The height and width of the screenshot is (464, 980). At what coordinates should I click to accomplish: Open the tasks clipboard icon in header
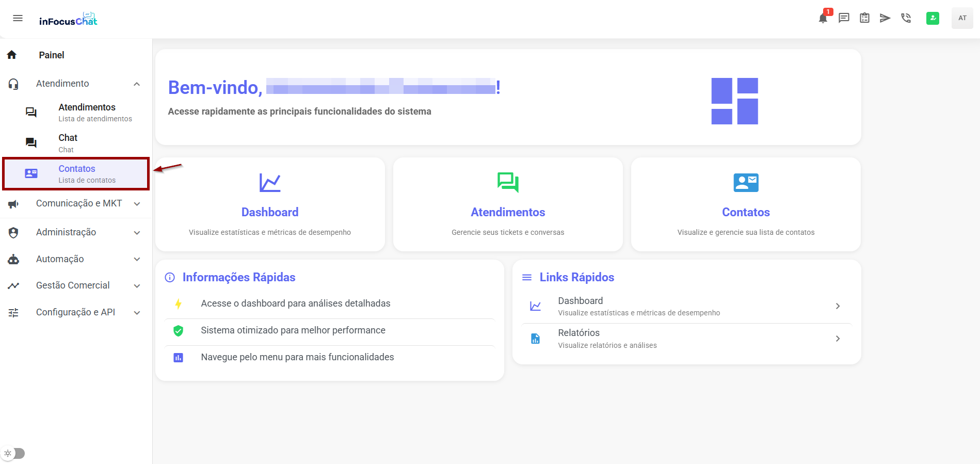coord(864,18)
